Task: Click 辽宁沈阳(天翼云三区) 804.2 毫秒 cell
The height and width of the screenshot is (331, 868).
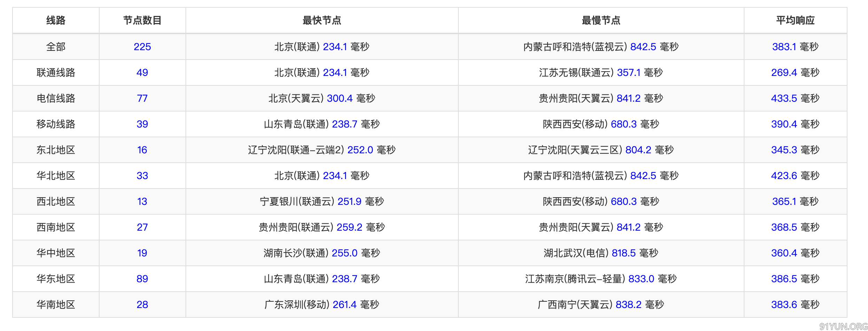Action: pos(601,150)
